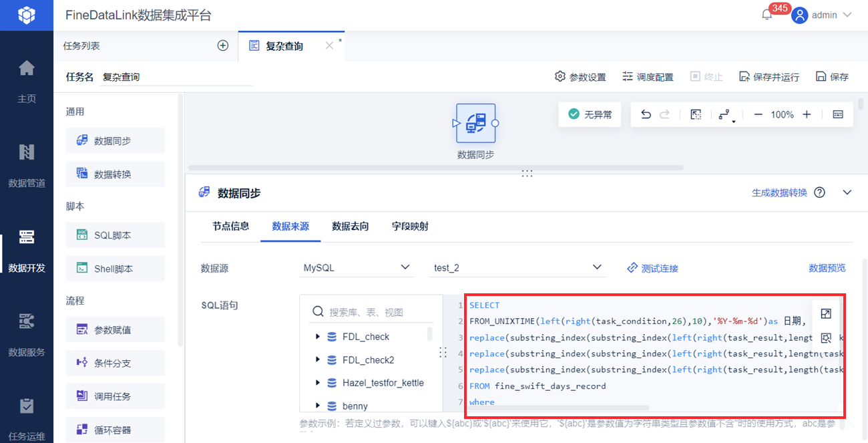This screenshot has width=868, height=443.
Task: Select the 复杂查询 tab
Action: coord(284,46)
